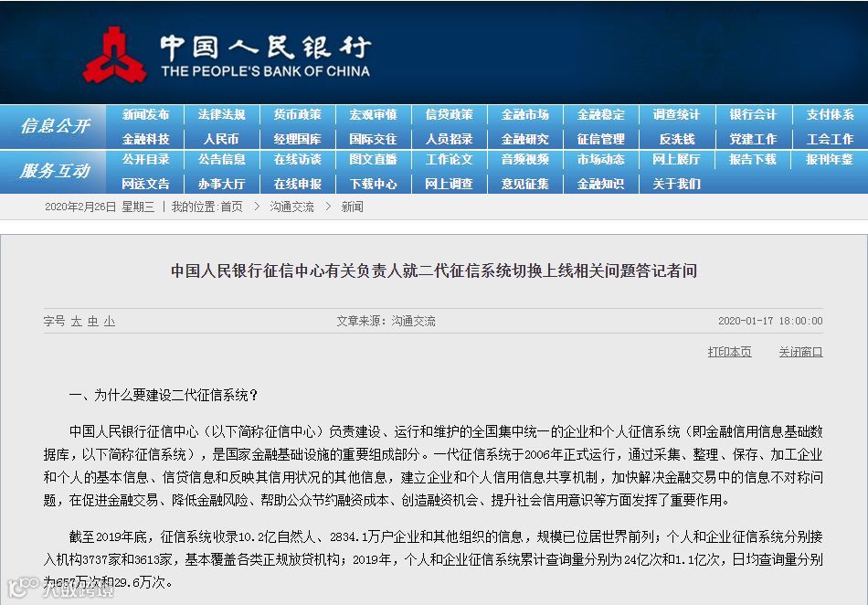Go to 金融科技 section
Viewport: 868px width, 605px height.
145,139
